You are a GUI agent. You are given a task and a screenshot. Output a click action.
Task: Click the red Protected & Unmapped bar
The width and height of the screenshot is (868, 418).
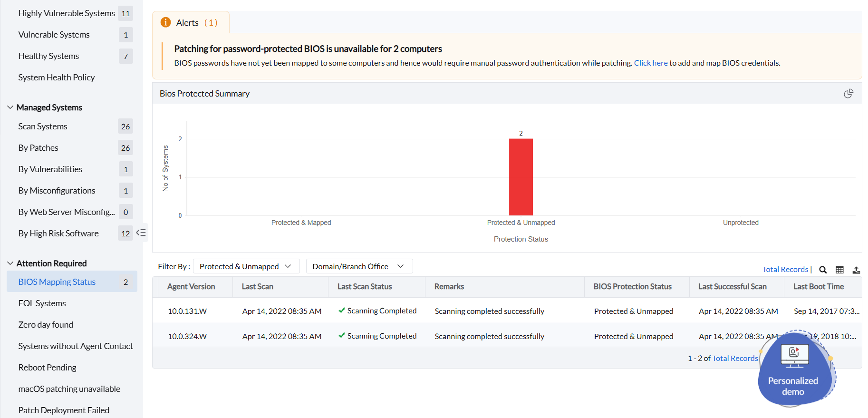coord(521,177)
